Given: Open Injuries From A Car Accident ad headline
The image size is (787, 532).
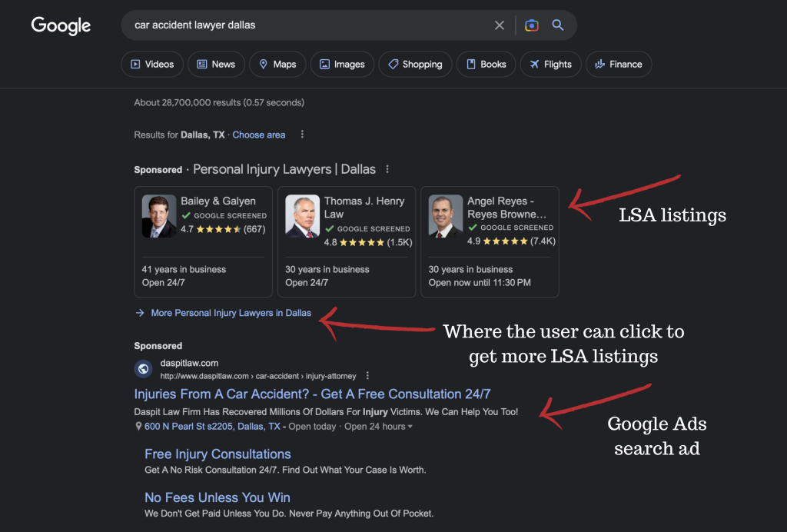Looking at the screenshot, I should 312,394.
